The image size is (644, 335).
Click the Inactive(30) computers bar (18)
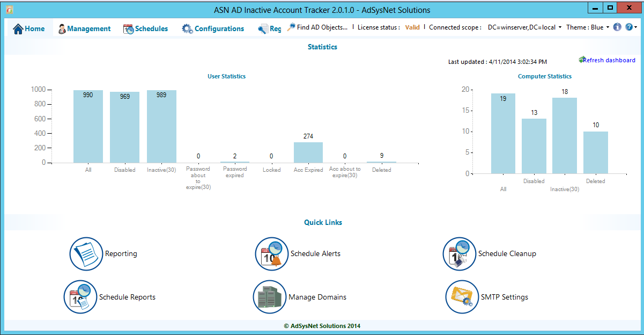[565, 135]
